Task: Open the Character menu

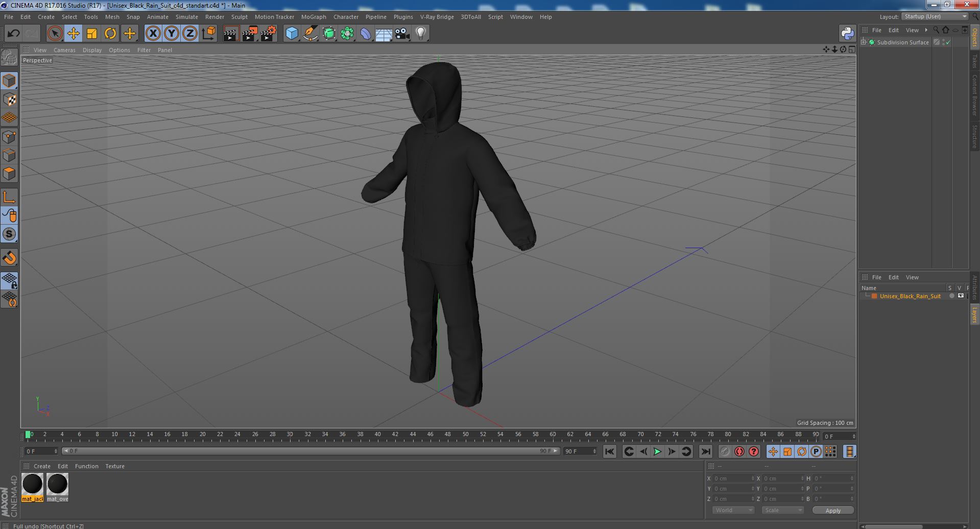Action: (x=346, y=17)
